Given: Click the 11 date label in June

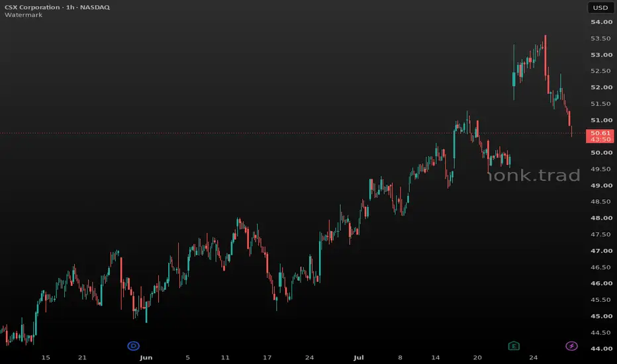Looking at the screenshot, I should (225, 357).
